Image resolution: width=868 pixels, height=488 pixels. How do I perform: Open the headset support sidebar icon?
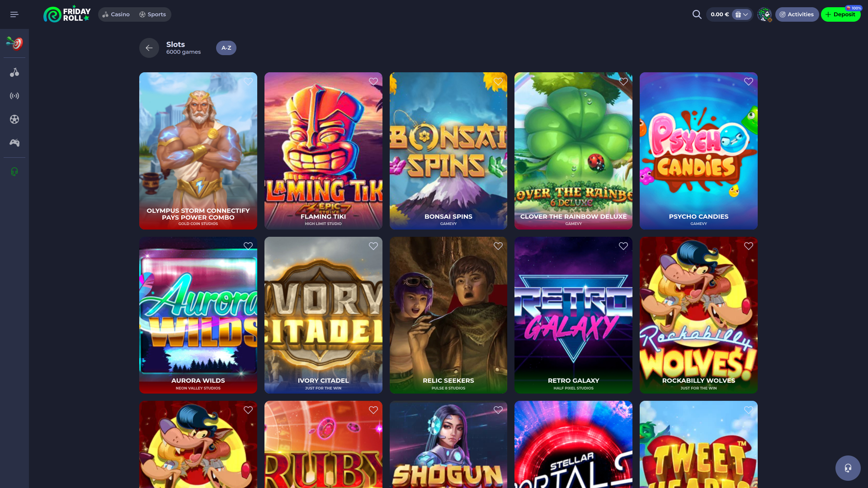(14, 172)
